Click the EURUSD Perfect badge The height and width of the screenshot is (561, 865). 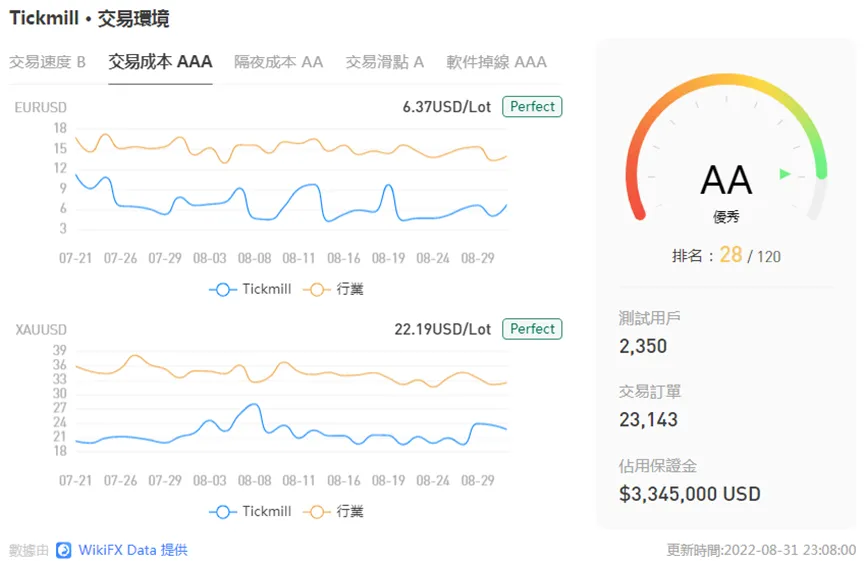pos(532,106)
